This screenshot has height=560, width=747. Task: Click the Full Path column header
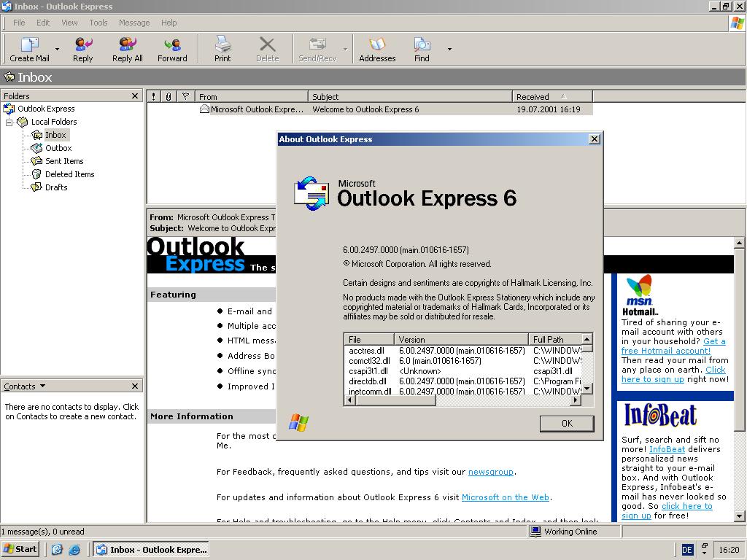click(555, 340)
